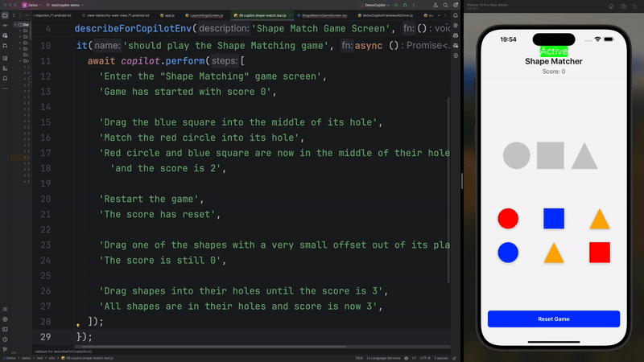Click the horizontal scrollbar under the editor
The image size is (644, 362).
click(242, 347)
